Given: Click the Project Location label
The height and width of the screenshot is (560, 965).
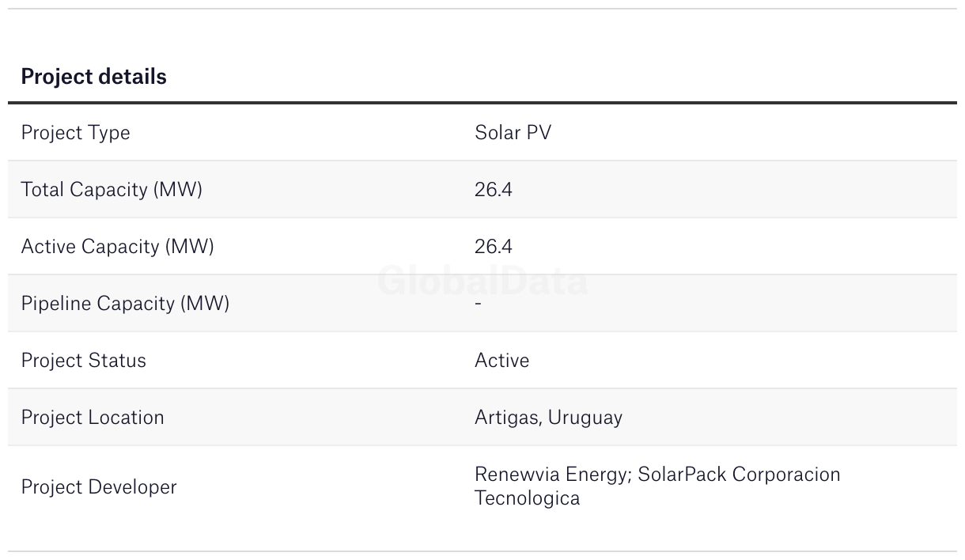Looking at the screenshot, I should [x=93, y=418].
